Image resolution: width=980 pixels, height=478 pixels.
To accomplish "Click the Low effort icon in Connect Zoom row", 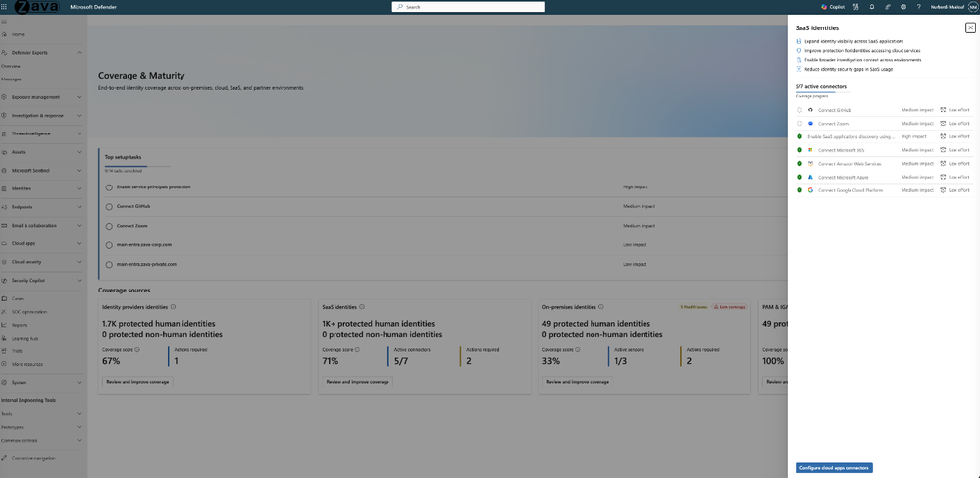I will coord(943,124).
